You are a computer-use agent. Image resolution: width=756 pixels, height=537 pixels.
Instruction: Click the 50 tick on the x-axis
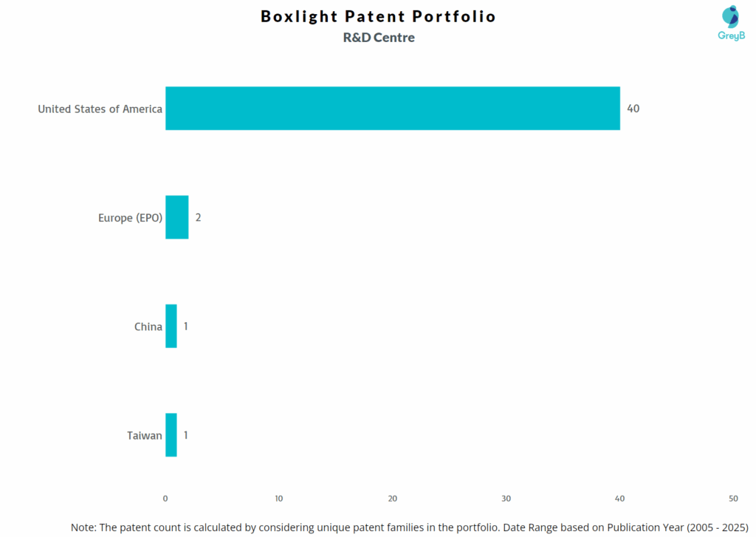coord(733,499)
